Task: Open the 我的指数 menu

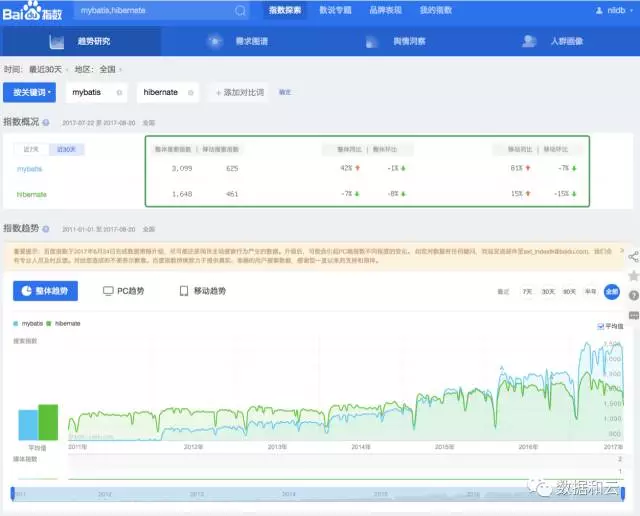Action: click(436, 11)
